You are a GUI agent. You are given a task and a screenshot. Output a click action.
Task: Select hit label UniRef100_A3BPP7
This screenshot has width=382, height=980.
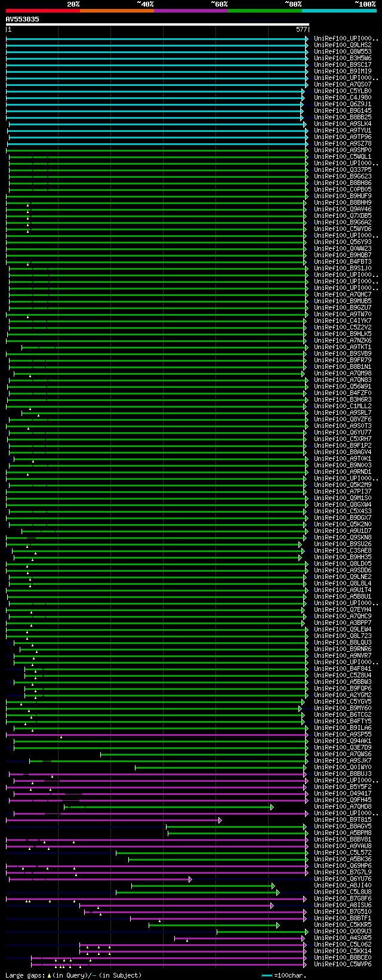pyautogui.click(x=343, y=622)
